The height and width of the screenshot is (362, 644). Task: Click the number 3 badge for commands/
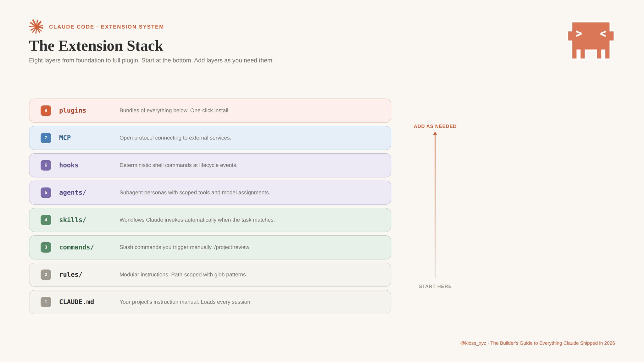(x=46, y=247)
